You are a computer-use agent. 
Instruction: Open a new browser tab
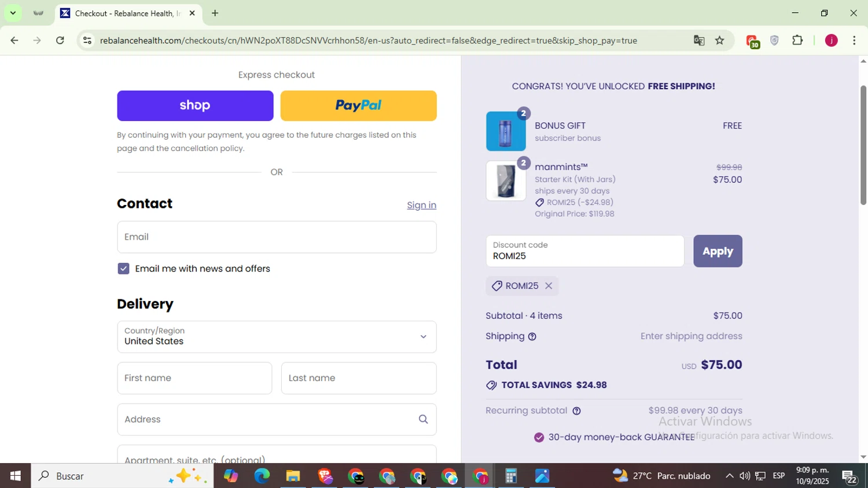click(x=215, y=13)
